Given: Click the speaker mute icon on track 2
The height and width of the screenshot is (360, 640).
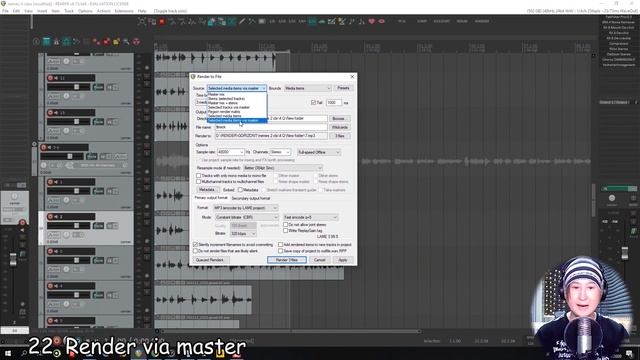Looking at the screenshot, I should pyautogui.click(x=56, y=216).
